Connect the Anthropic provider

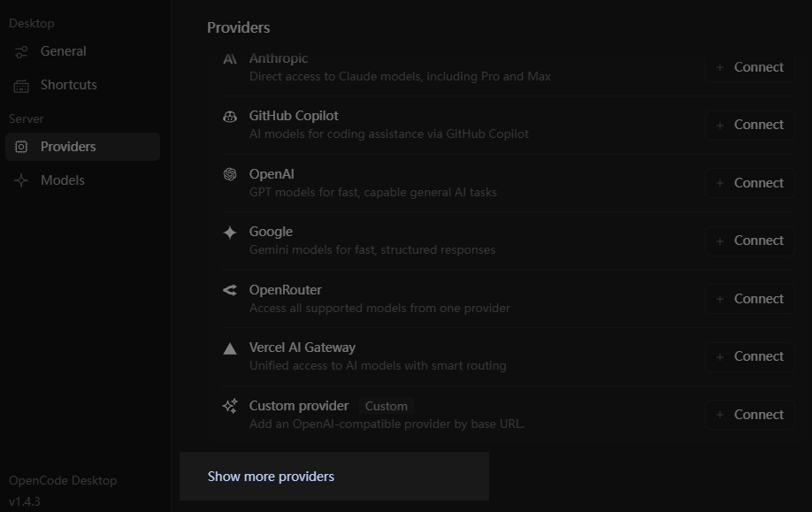(x=749, y=67)
